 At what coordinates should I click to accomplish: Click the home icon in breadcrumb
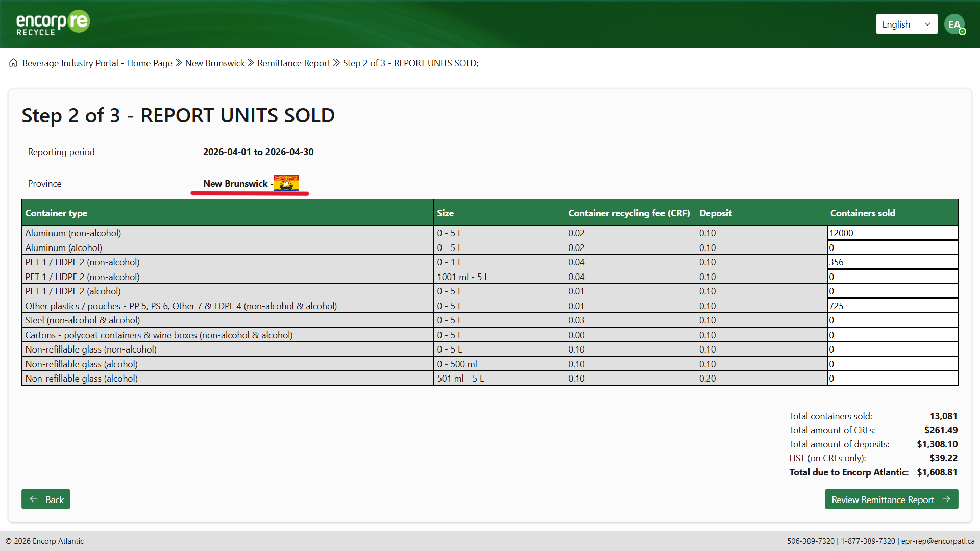(x=13, y=63)
